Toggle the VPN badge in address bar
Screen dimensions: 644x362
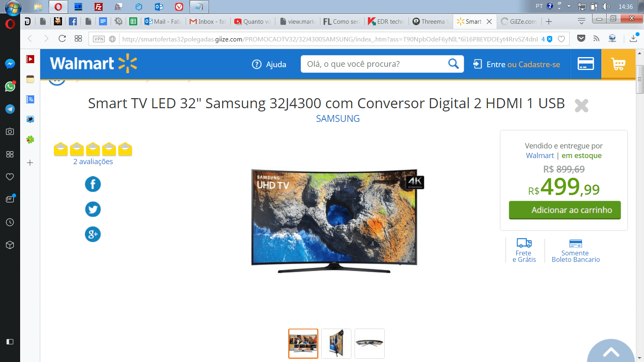tap(99, 39)
